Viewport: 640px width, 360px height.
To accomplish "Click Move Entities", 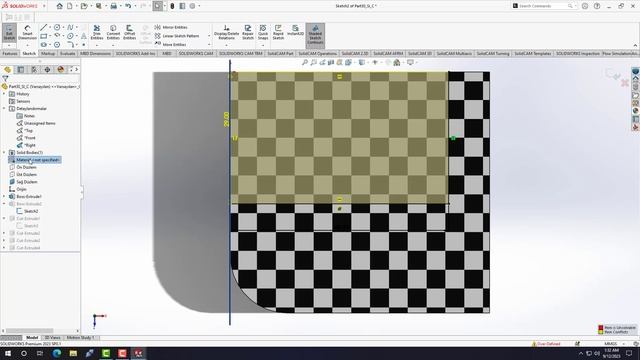I will 171,44.
